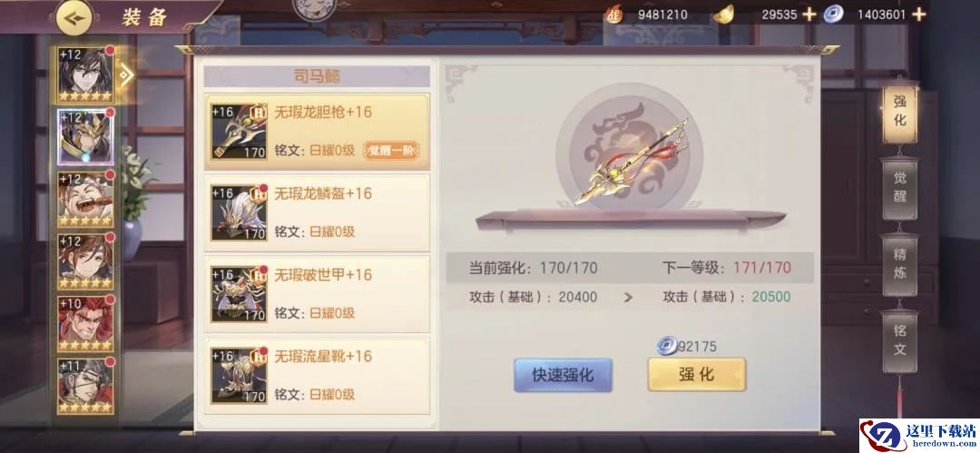The width and height of the screenshot is (980, 453).
Task: Add more silver coins with plus icon
Action: (x=918, y=15)
